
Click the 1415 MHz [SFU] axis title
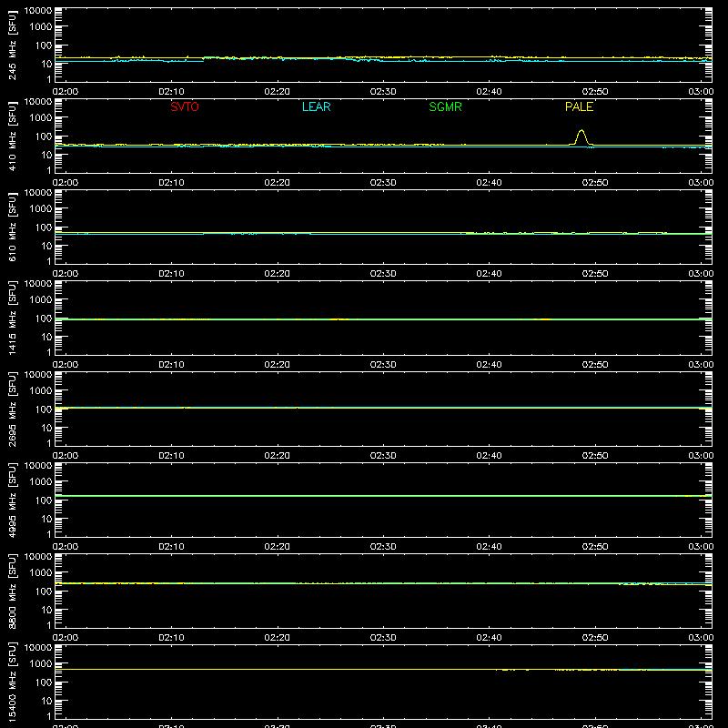click(12, 318)
